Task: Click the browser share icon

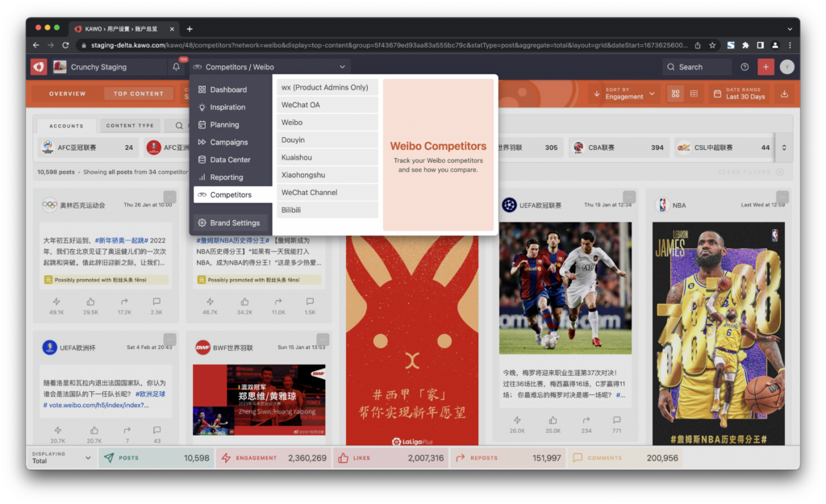Action: 698,45
